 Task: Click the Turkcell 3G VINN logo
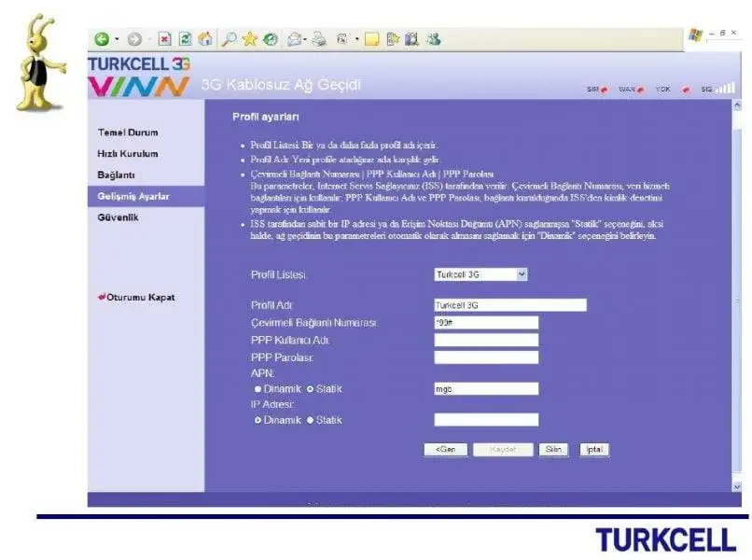tap(139, 77)
